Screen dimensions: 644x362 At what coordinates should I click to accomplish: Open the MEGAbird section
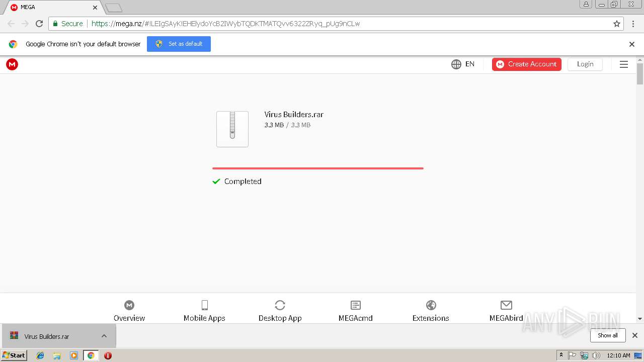[x=506, y=311]
